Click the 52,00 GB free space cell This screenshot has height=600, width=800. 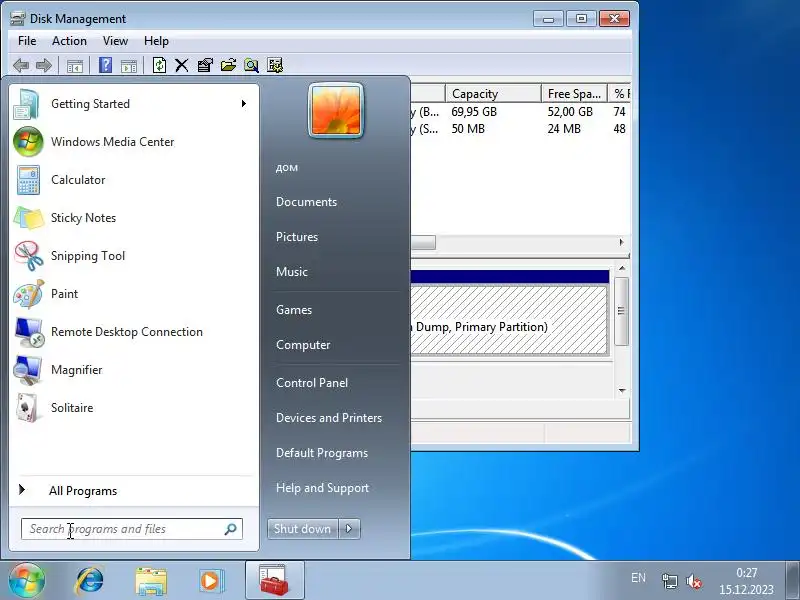coord(570,112)
